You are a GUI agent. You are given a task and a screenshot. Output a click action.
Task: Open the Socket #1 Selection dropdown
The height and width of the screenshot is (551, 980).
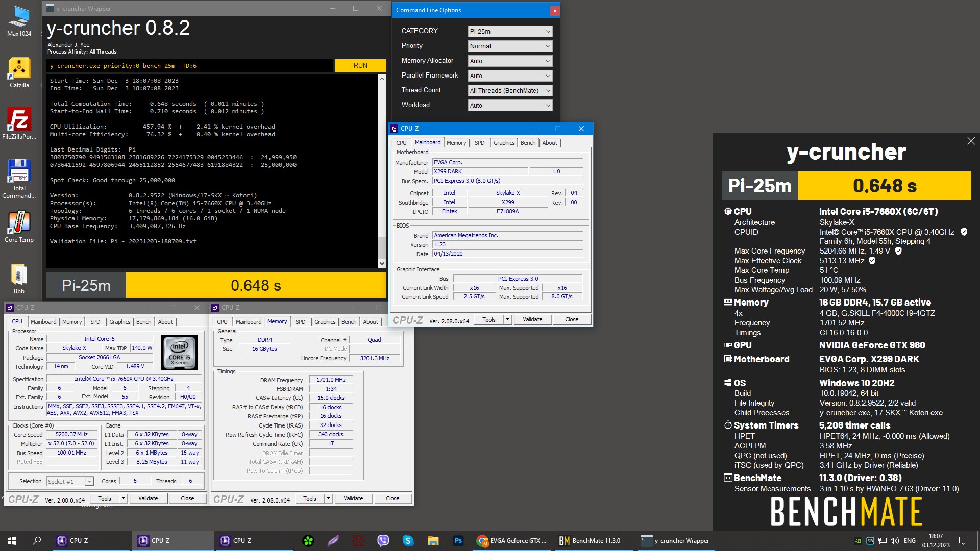point(70,481)
